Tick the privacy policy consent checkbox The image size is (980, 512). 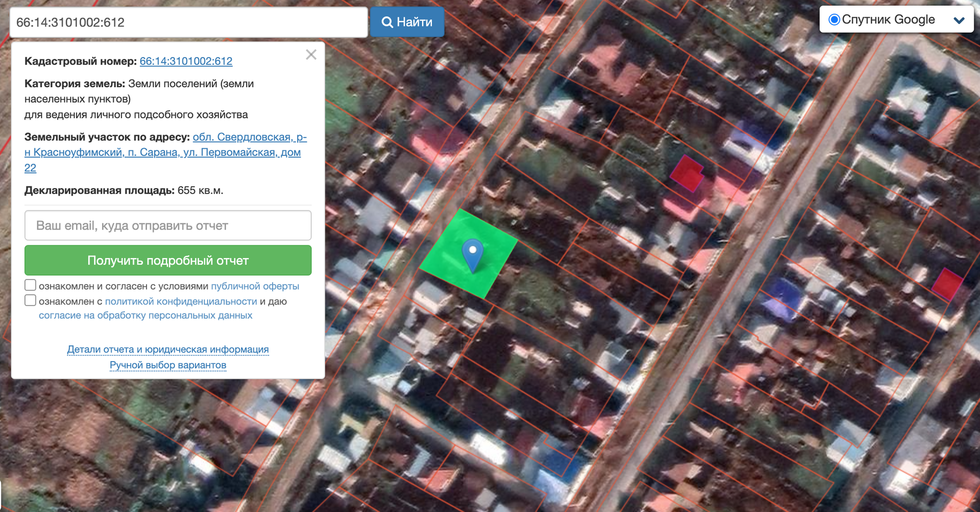point(31,300)
